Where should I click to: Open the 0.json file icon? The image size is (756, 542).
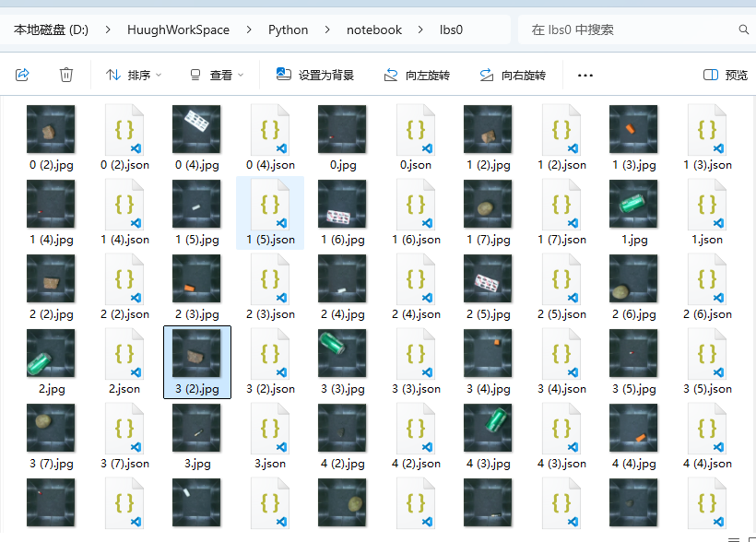[x=416, y=130]
